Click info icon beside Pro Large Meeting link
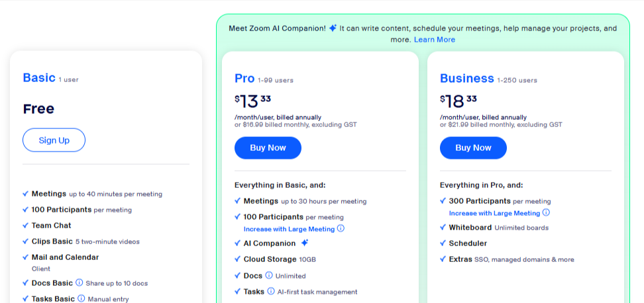The image size is (644, 303). click(341, 228)
